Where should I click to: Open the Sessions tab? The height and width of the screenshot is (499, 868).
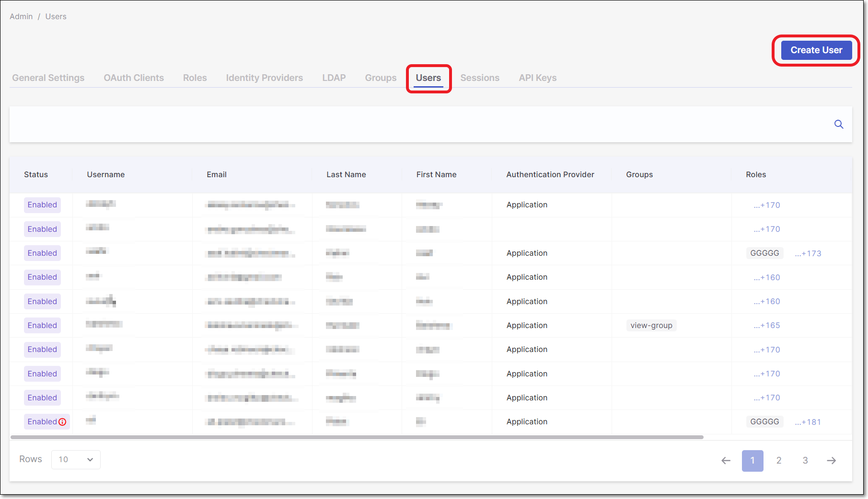pyautogui.click(x=480, y=78)
